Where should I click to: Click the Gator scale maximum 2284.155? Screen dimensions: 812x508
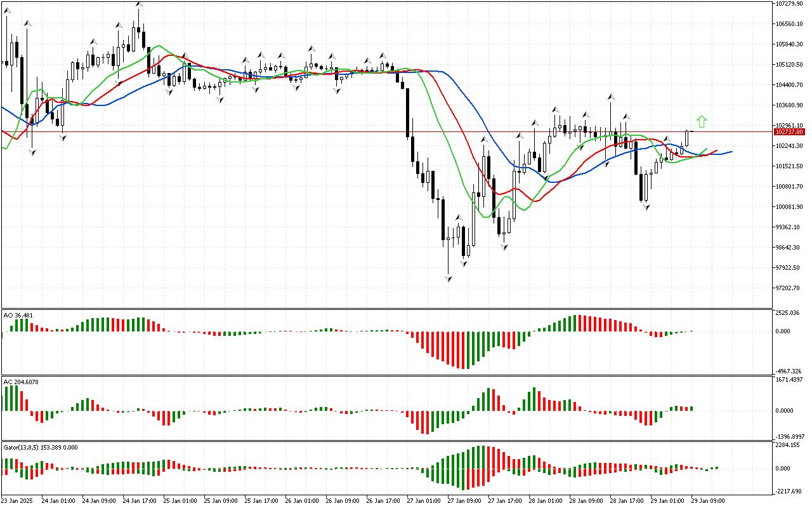788,445
